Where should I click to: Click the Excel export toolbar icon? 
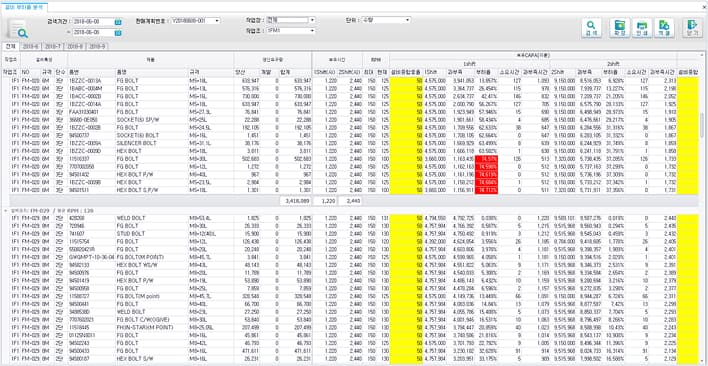pyautogui.click(x=664, y=28)
